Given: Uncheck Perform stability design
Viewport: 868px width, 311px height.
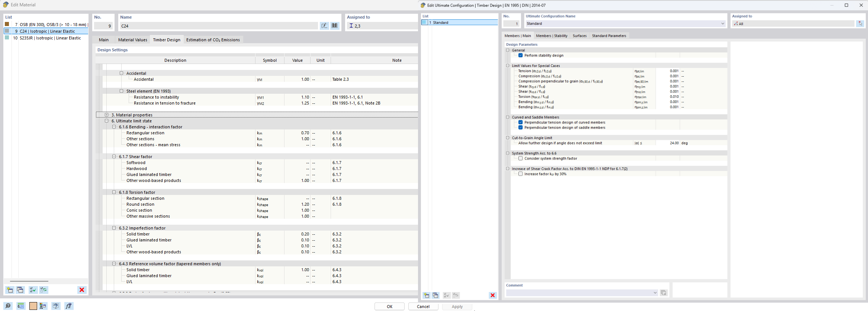Looking at the screenshot, I should (521, 55).
